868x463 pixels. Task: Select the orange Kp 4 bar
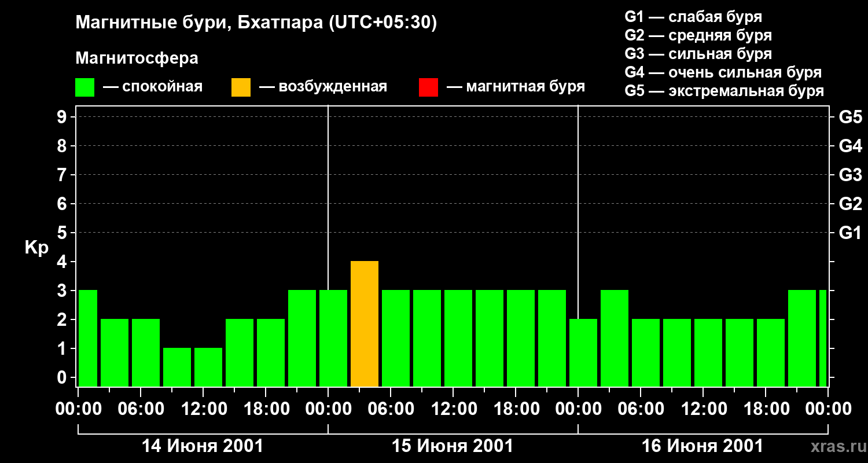point(365,324)
